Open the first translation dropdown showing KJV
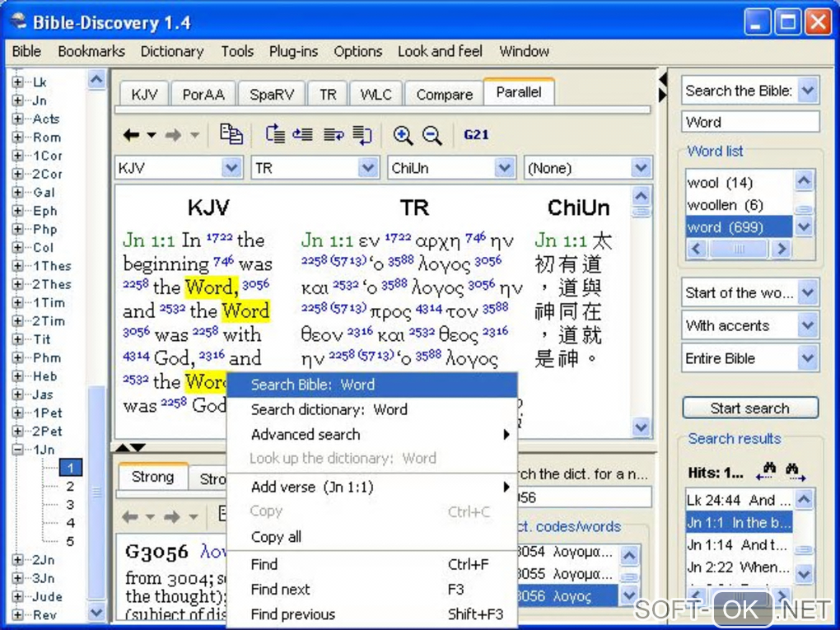Viewport: 840px width, 630px height. pos(231,168)
